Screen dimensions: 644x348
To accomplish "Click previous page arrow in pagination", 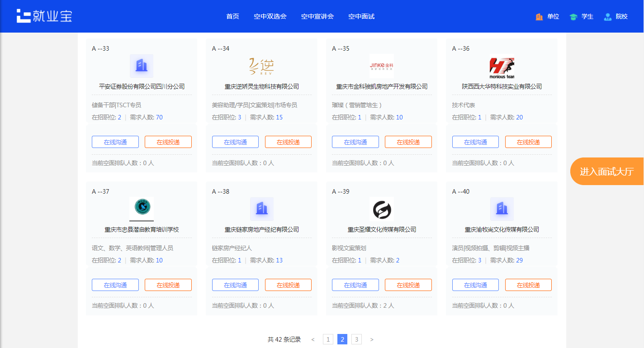I will 313,339.
